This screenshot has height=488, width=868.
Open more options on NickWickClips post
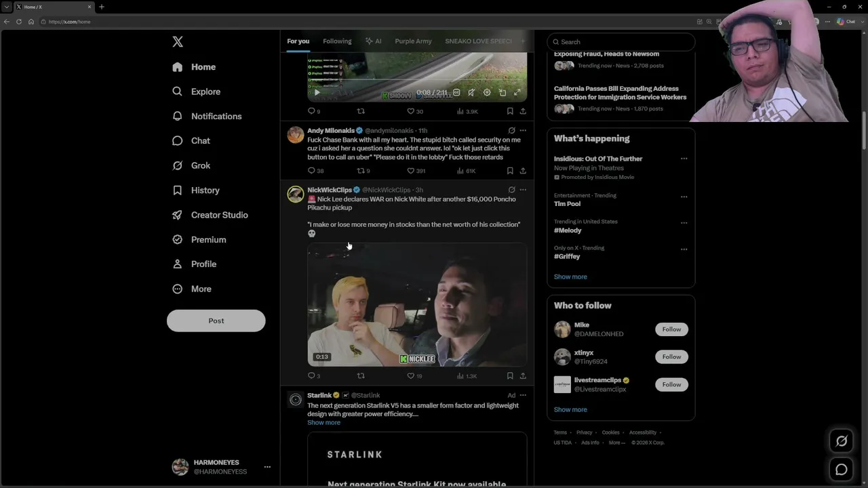click(523, 190)
